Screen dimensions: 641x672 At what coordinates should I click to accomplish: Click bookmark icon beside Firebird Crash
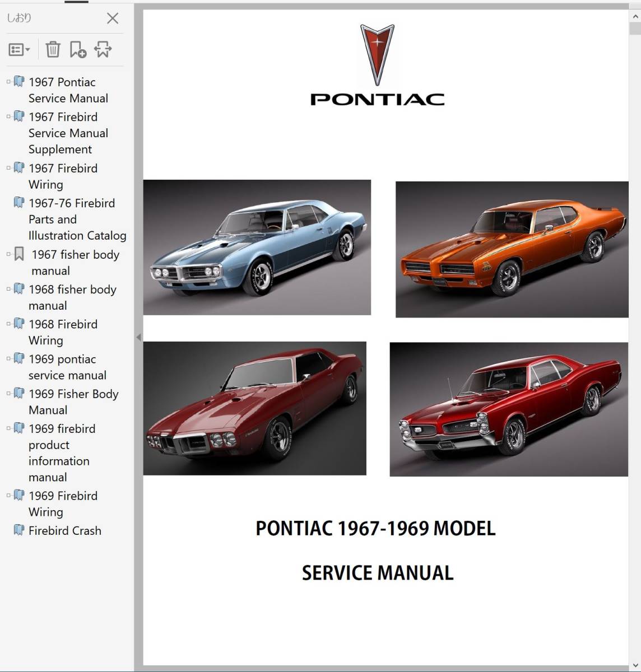[19, 530]
